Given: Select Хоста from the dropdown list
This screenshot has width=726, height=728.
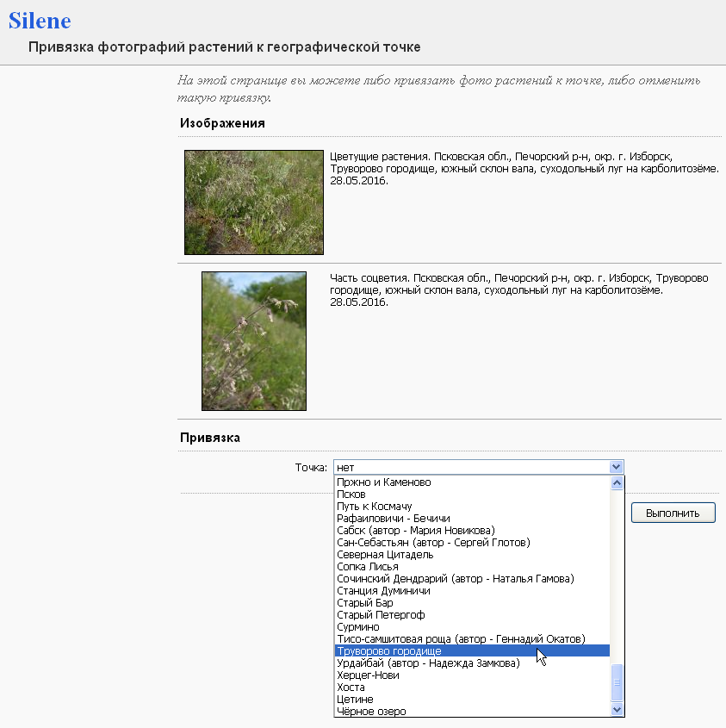Looking at the screenshot, I should [351, 688].
